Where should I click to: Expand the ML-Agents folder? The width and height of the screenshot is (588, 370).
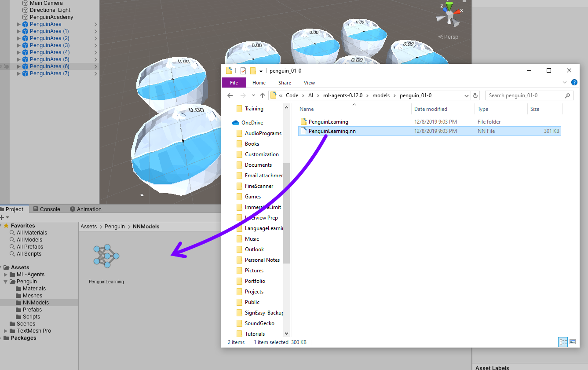point(6,275)
